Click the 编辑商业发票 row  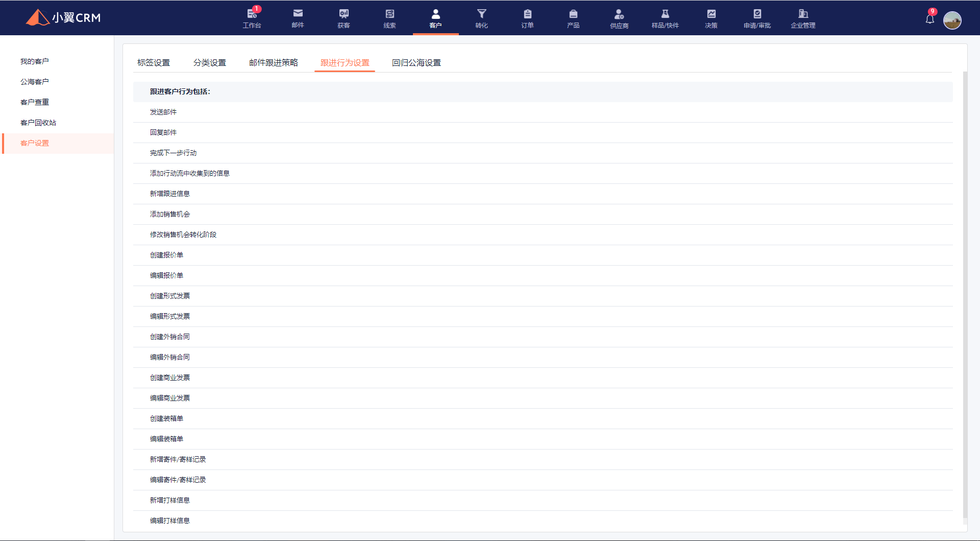click(x=543, y=398)
